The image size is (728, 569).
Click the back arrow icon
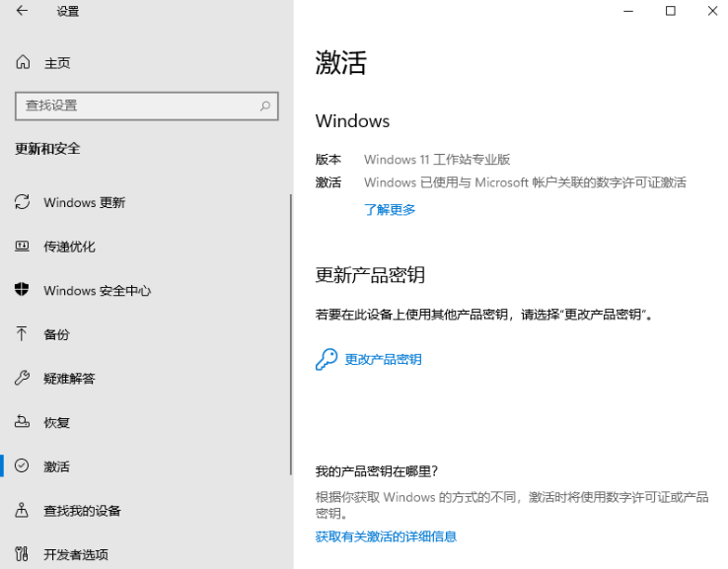pos(22,11)
